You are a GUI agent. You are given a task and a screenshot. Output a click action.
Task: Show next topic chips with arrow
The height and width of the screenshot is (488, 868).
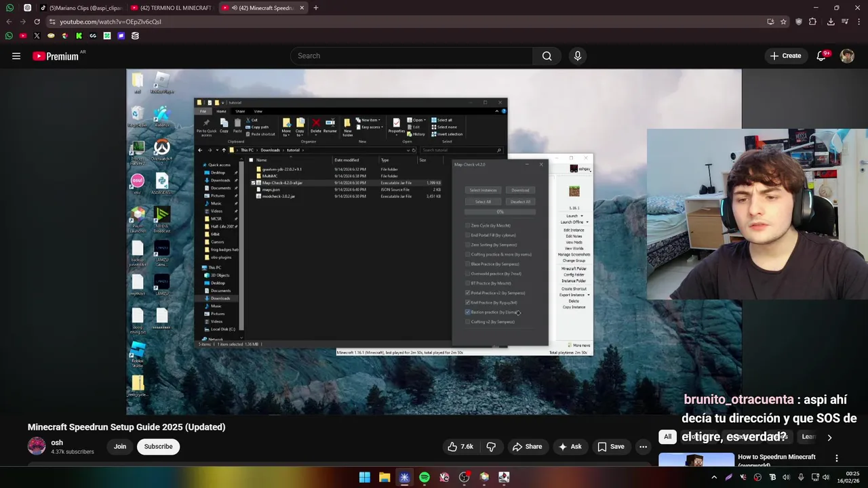tap(829, 438)
